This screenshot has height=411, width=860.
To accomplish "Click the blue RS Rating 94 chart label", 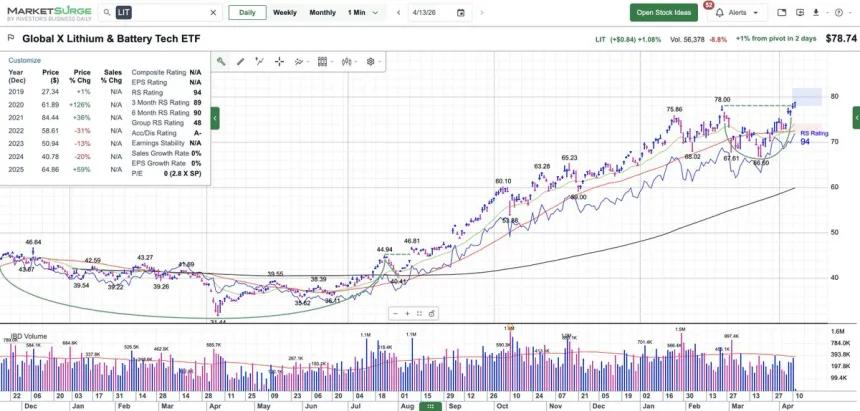I will (x=813, y=138).
